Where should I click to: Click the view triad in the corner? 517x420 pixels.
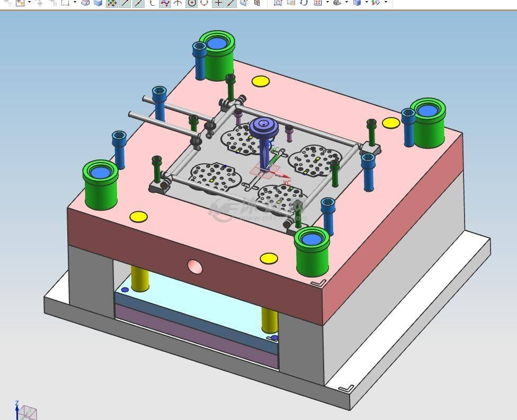(26, 410)
